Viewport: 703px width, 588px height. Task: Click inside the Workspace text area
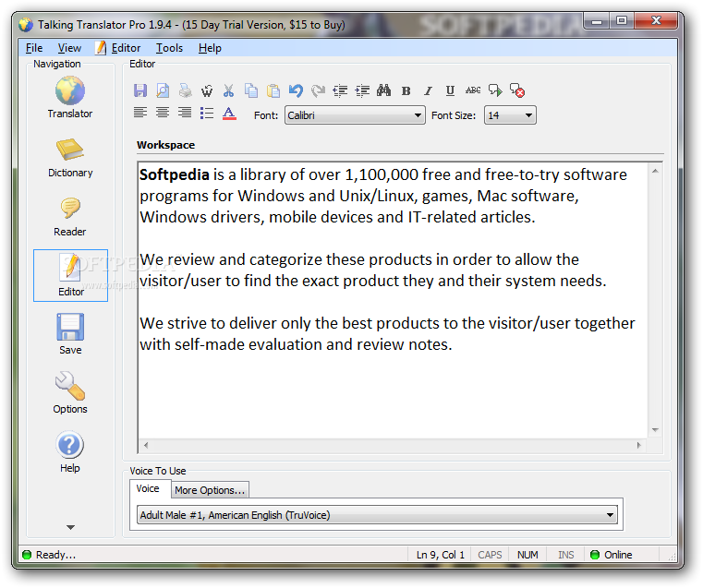click(x=393, y=300)
